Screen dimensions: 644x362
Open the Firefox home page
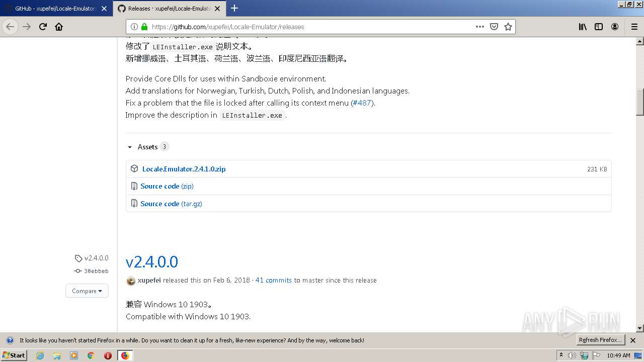point(59,27)
